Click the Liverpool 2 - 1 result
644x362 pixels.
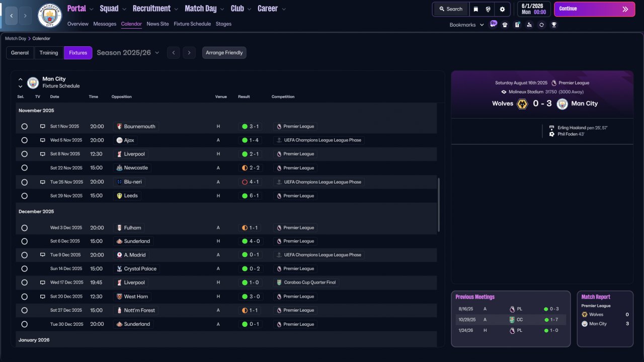[251, 154]
